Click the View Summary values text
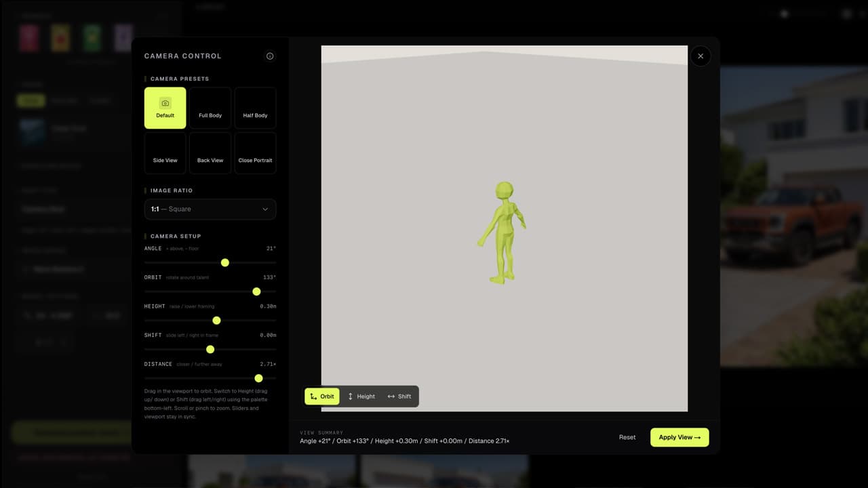The width and height of the screenshot is (868, 488). coord(405,441)
